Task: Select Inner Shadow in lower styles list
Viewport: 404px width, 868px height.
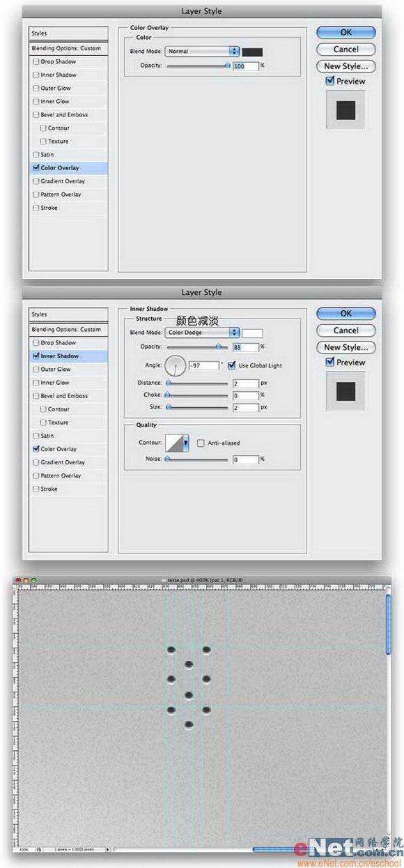Action: pos(60,356)
